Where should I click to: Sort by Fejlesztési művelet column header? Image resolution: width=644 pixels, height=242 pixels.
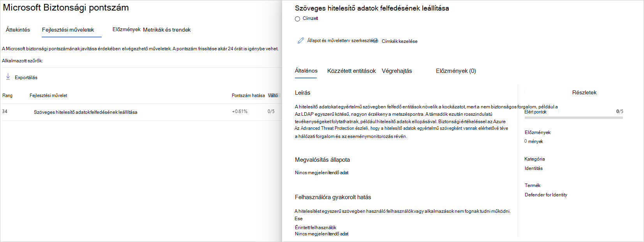tap(48, 95)
